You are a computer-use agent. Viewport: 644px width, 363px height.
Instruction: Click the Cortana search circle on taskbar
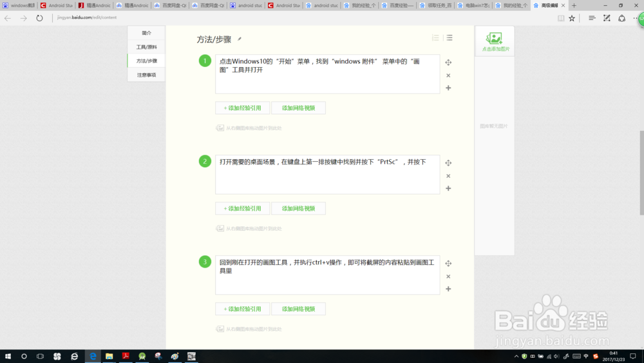point(24,357)
